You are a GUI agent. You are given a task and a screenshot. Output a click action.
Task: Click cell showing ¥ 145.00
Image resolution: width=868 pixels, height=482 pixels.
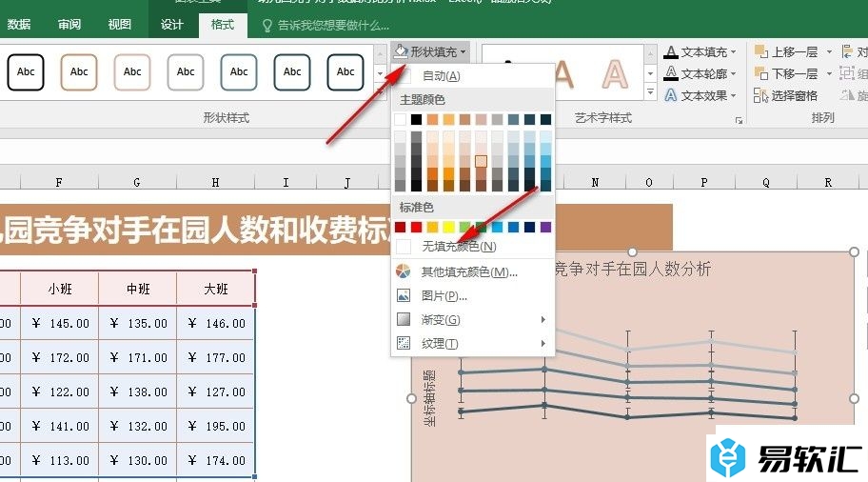[x=60, y=323]
